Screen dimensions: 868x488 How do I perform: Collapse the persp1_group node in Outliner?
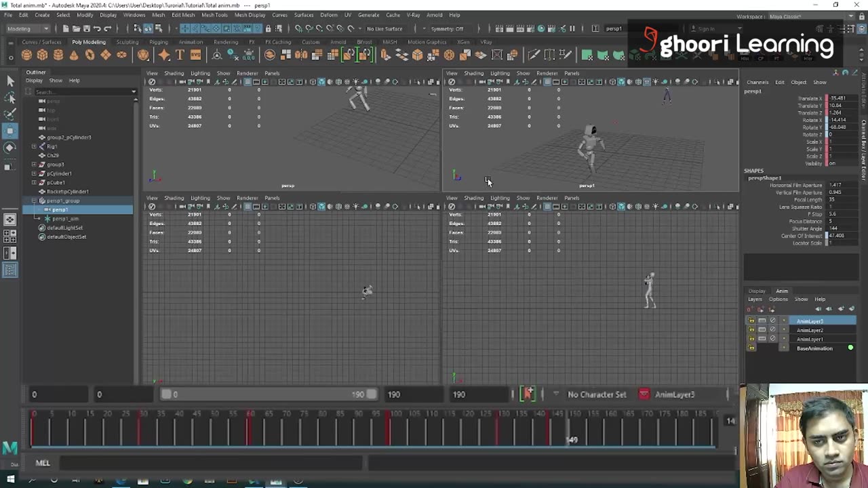tap(34, 201)
